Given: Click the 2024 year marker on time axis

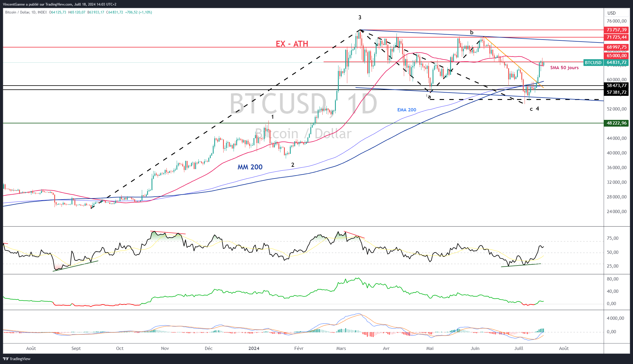Looking at the screenshot, I should 254,348.
